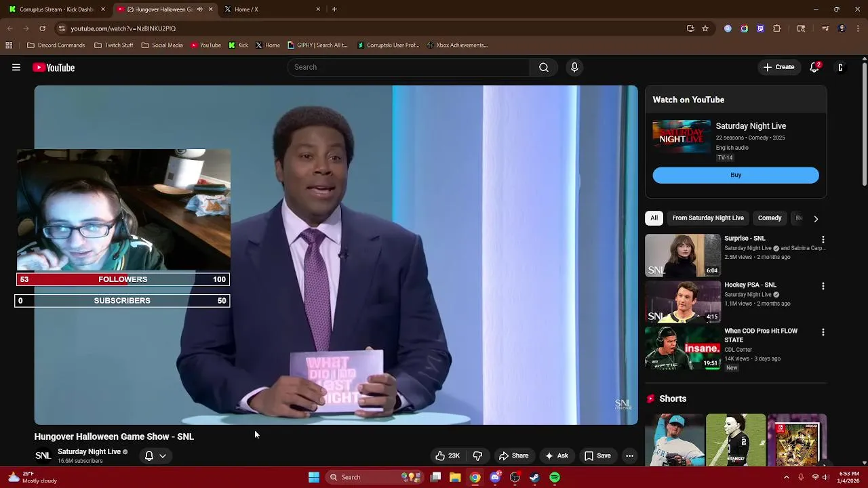This screenshot has height=488, width=868.
Task: Open the Chrome three-dot menu
Action: [857, 28]
